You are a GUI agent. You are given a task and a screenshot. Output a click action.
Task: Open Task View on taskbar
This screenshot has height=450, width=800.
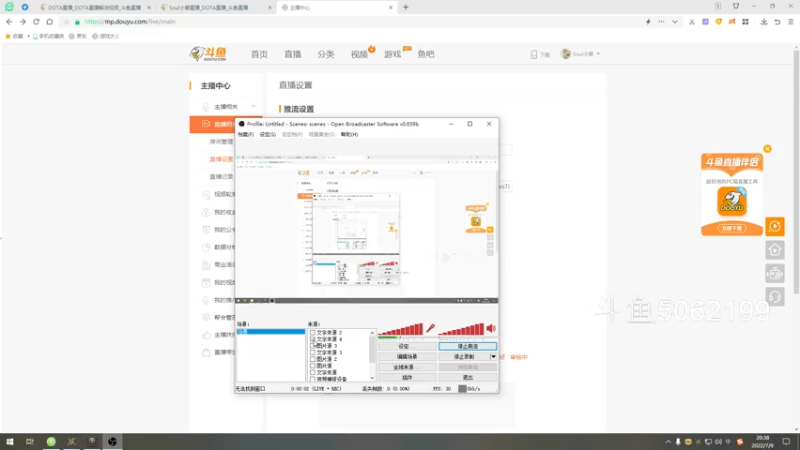click(30, 441)
